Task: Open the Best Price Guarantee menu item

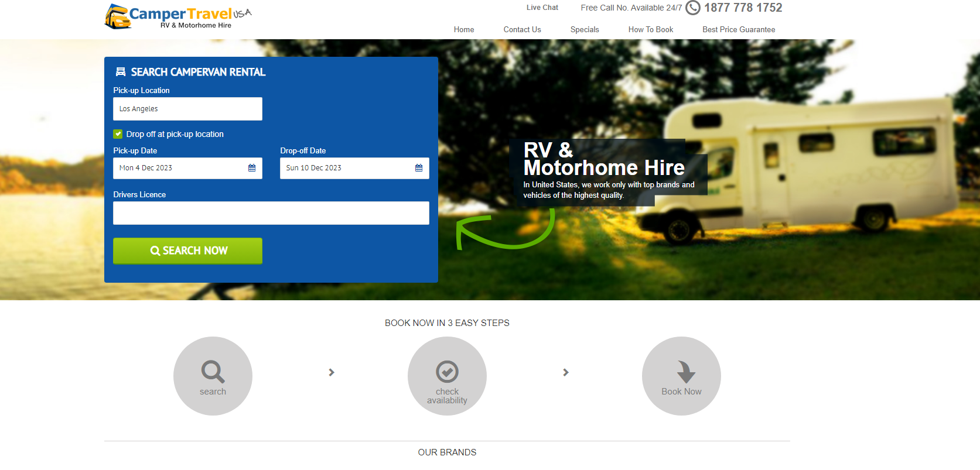Action: click(x=739, y=30)
